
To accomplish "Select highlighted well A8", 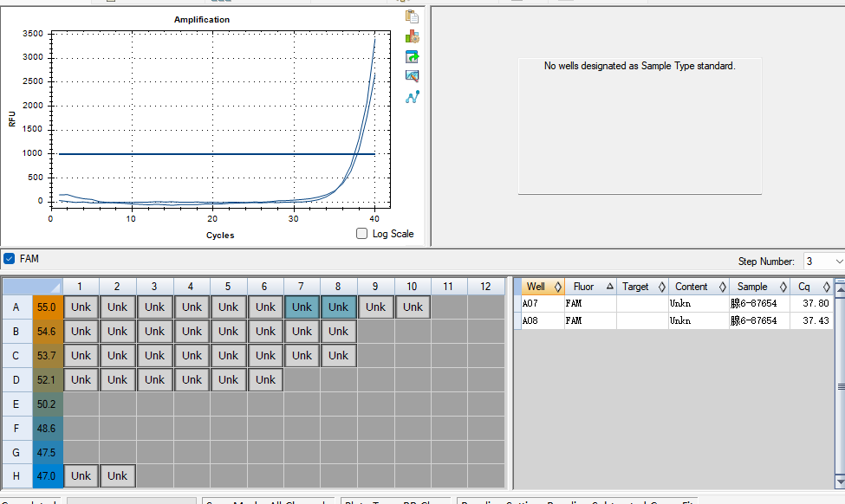I will (338, 307).
